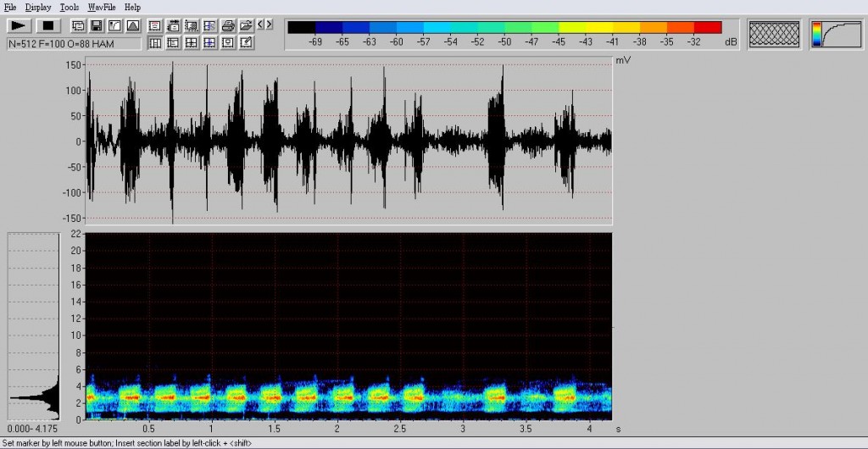This screenshot has width=868, height=449.
Task: Open the WavFile menu
Action: coord(102,7)
